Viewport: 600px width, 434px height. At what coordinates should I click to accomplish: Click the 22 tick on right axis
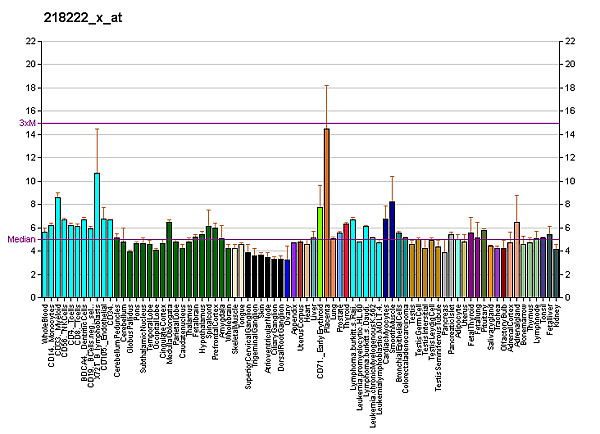pos(570,41)
